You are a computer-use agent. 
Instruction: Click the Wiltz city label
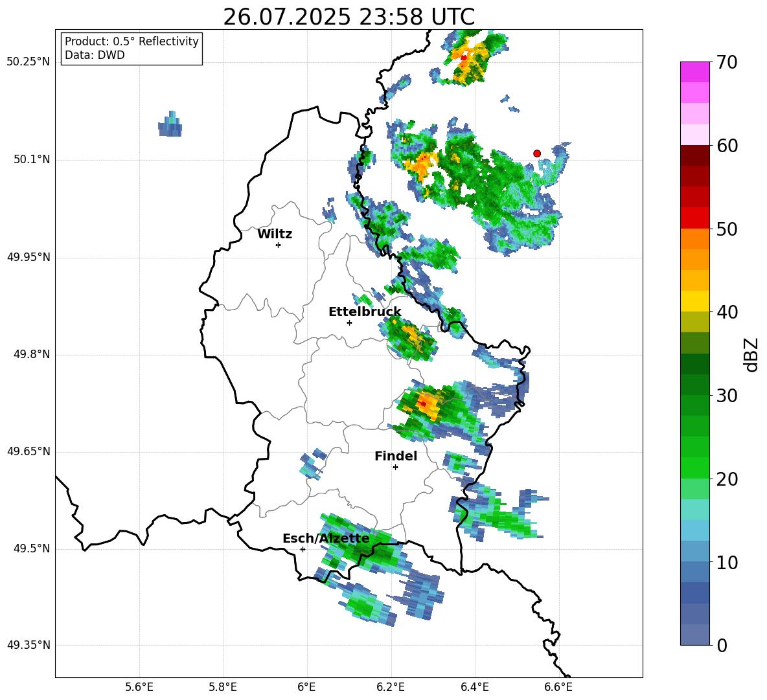tap(275, 234)
